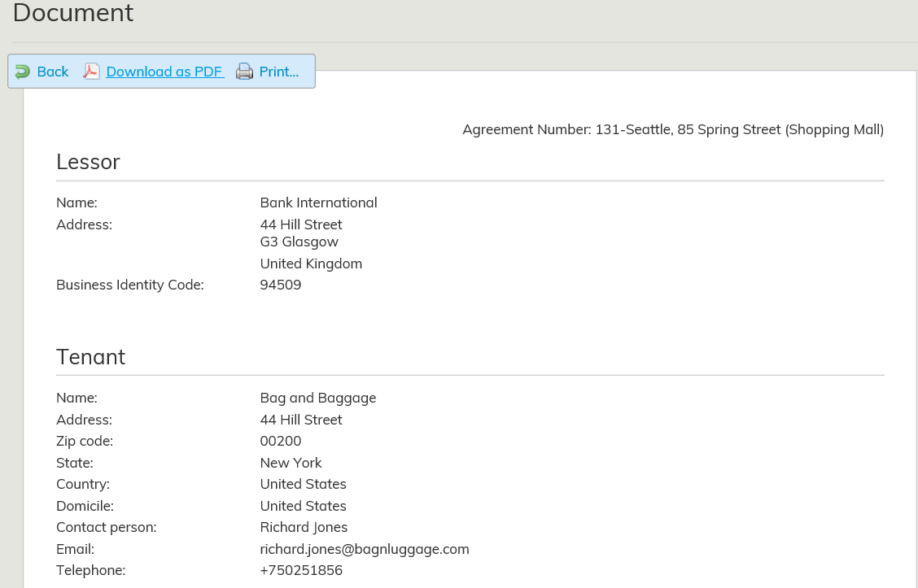This screenshot has height=588, width=918.
Task: Click the Agreement Number text line
Action: pyautogui.click(x=672, y=129)
